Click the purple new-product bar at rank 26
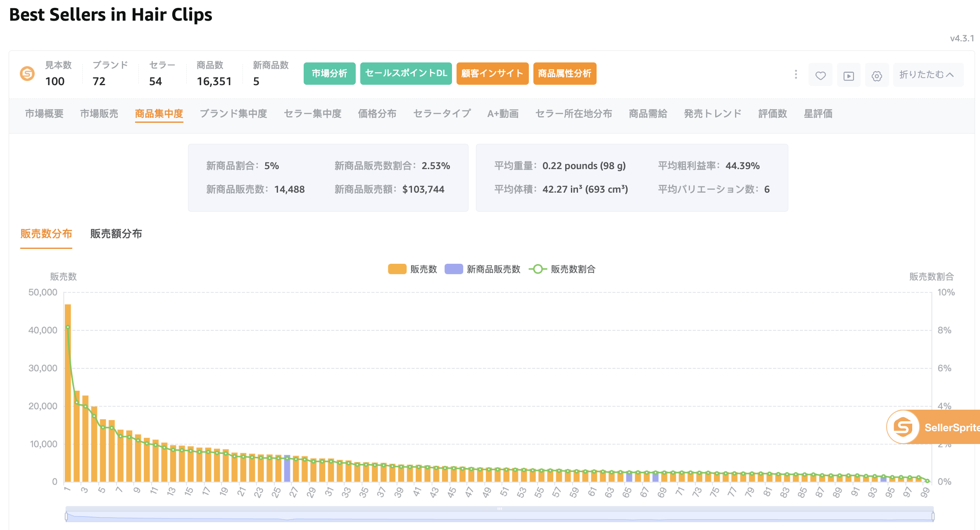 (287, 468)
